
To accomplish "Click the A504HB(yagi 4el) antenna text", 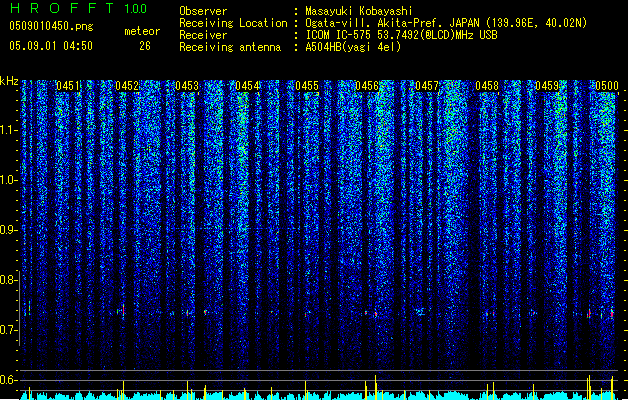I will coord(353,47).
